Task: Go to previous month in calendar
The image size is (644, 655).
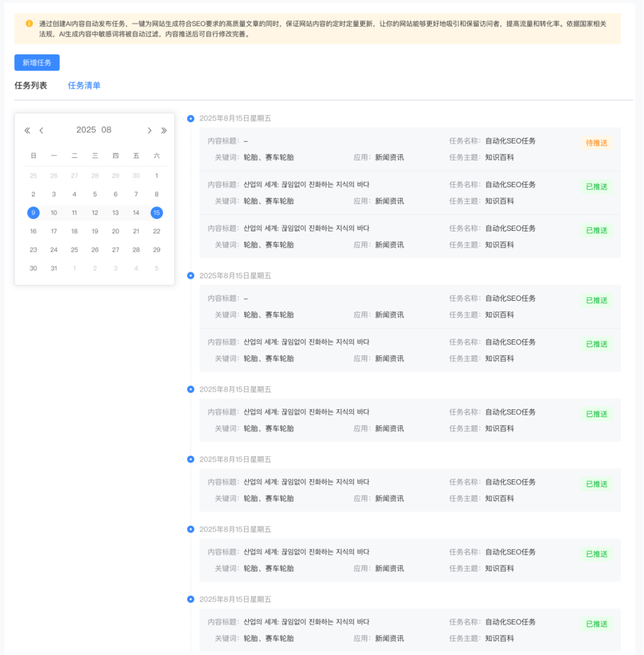Action: point(41,130)
